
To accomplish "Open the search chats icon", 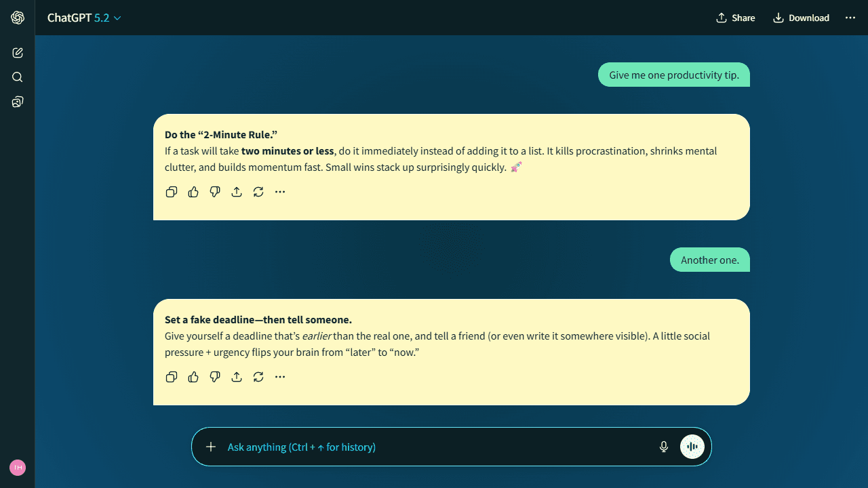I will tap(18, 77).
